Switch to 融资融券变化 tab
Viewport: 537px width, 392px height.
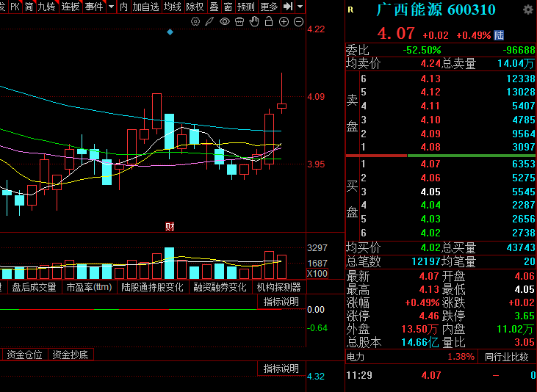[x=220, y=287]
